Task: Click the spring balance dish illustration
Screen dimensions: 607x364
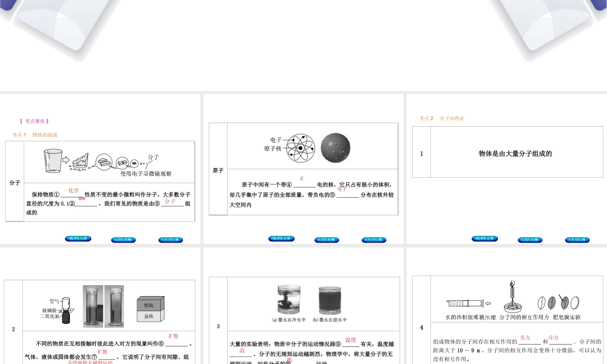Action: pos(514,297)
